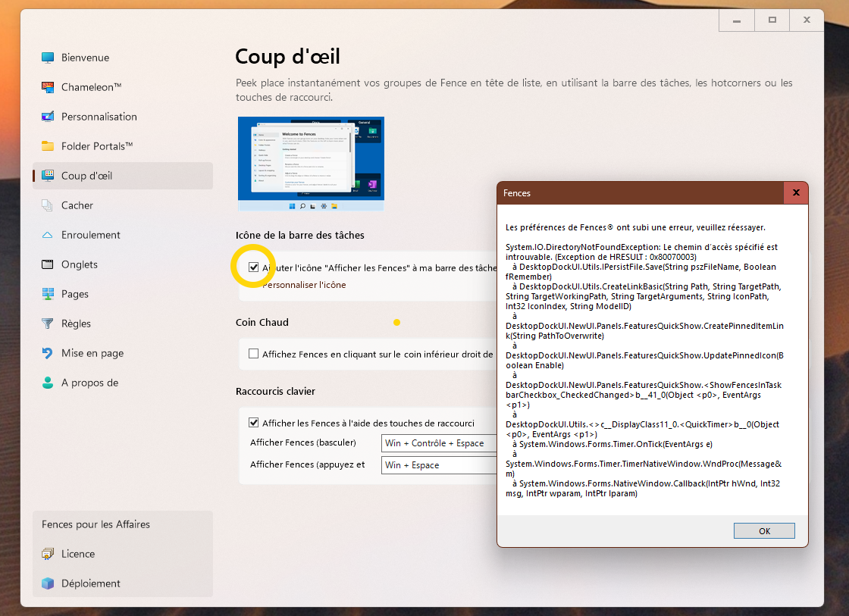
Task: Click the Enroulement icon
Action: pyautogui.click(x=49, y=235)
